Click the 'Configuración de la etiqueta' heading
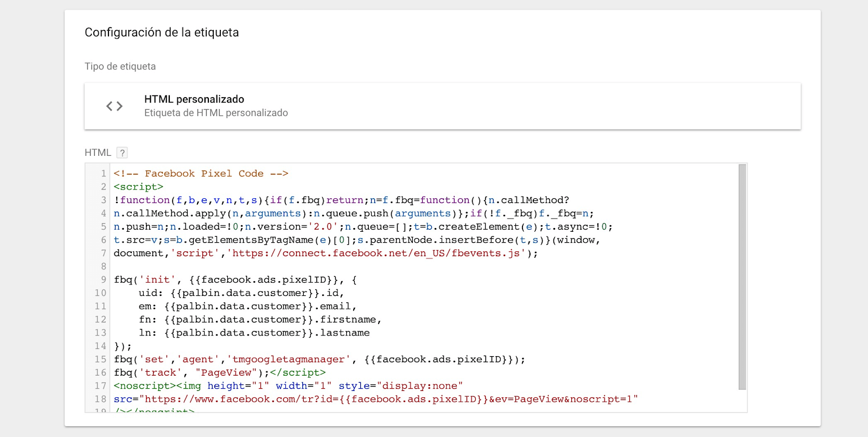The height and width of the screenshot is (437, 868). coord(162,33)
